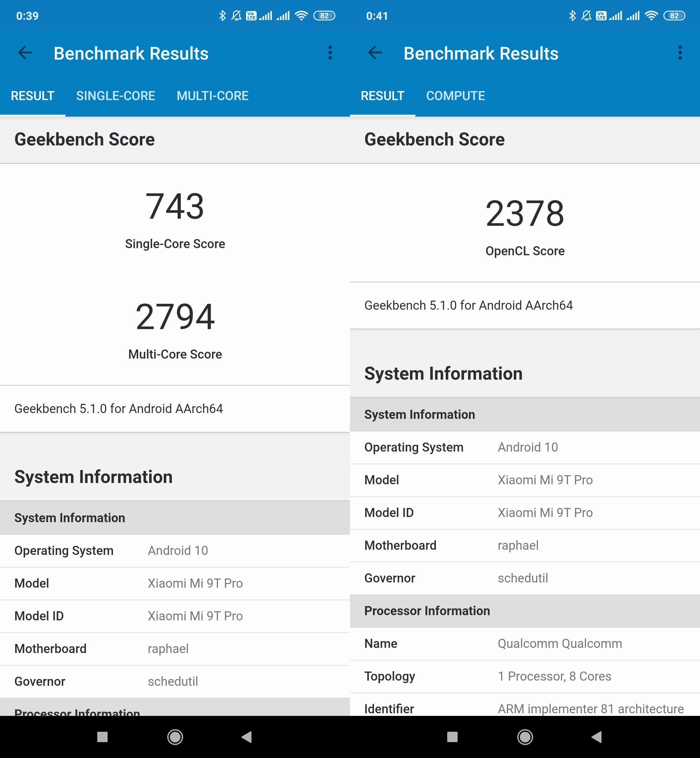700x758 pixels.
Task: Tap the 743 Single-Core score
Action: [x=175, y=207]
